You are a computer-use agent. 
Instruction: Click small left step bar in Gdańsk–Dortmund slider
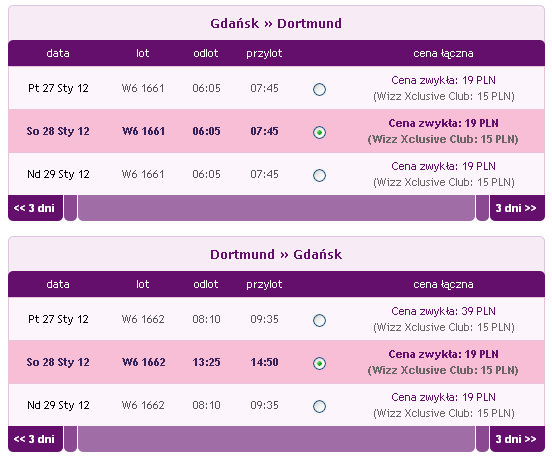pos(70,208)
